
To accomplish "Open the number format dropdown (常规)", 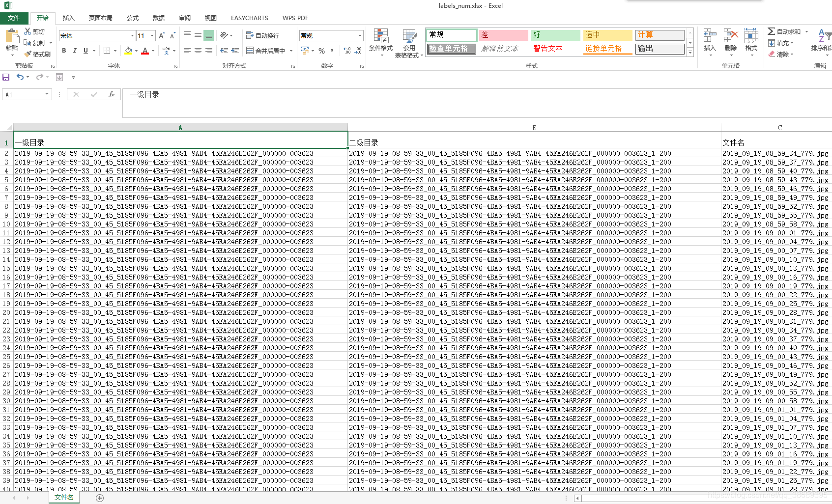I will (x=360, y=35).
